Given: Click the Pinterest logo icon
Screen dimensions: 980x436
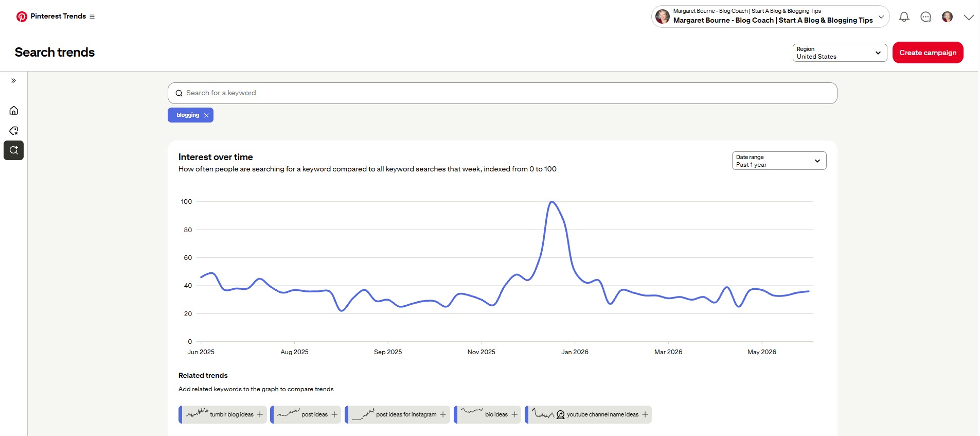Looking at the screenshot, I should (x=22, y=16).
